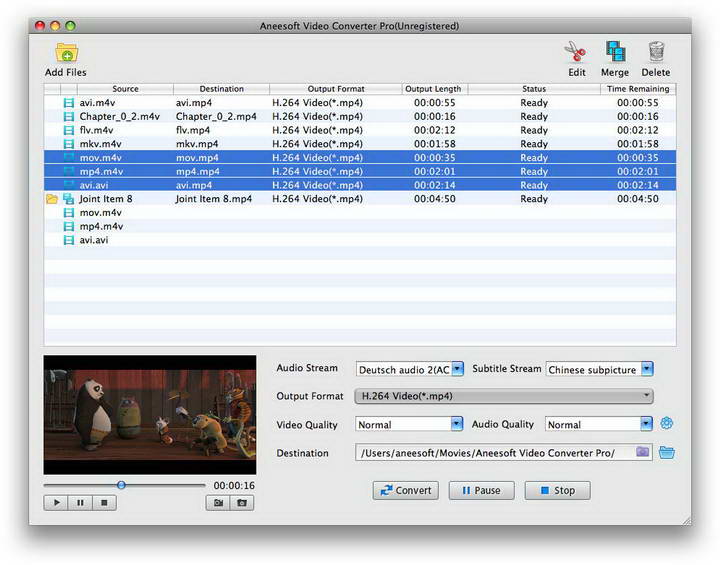
Task: Click the Stop conversion button
Action: click(557, 490)
